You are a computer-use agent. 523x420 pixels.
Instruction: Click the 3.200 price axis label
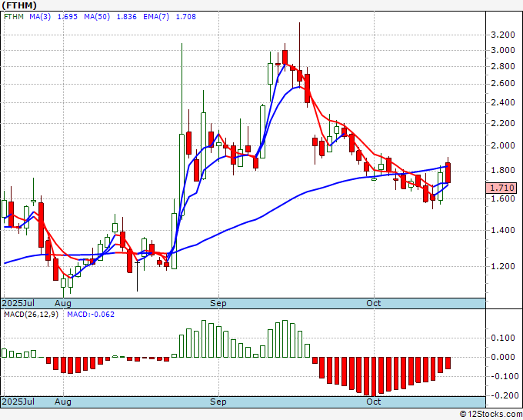[x=503, y=35]
